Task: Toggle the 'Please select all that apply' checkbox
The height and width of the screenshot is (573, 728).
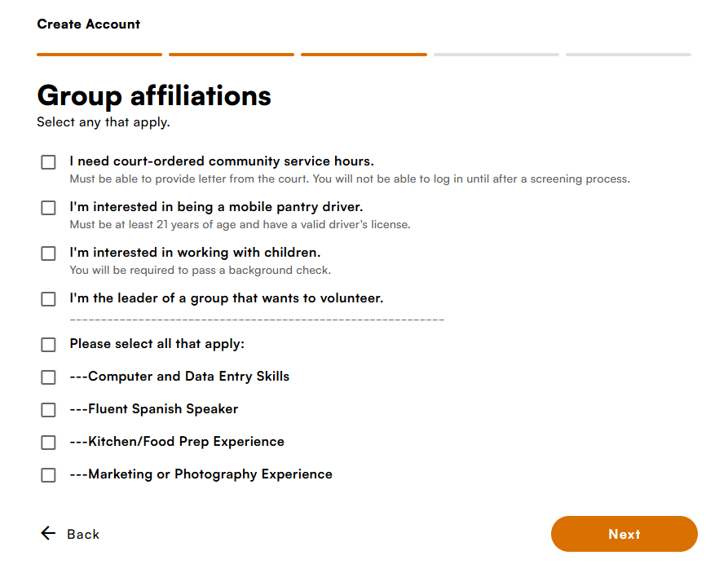Action: point(48,345)
